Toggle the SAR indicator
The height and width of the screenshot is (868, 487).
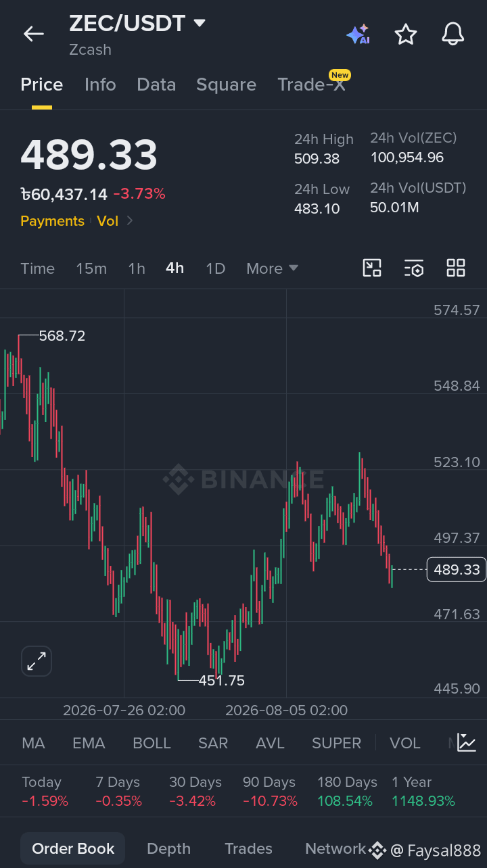point(212,743)
